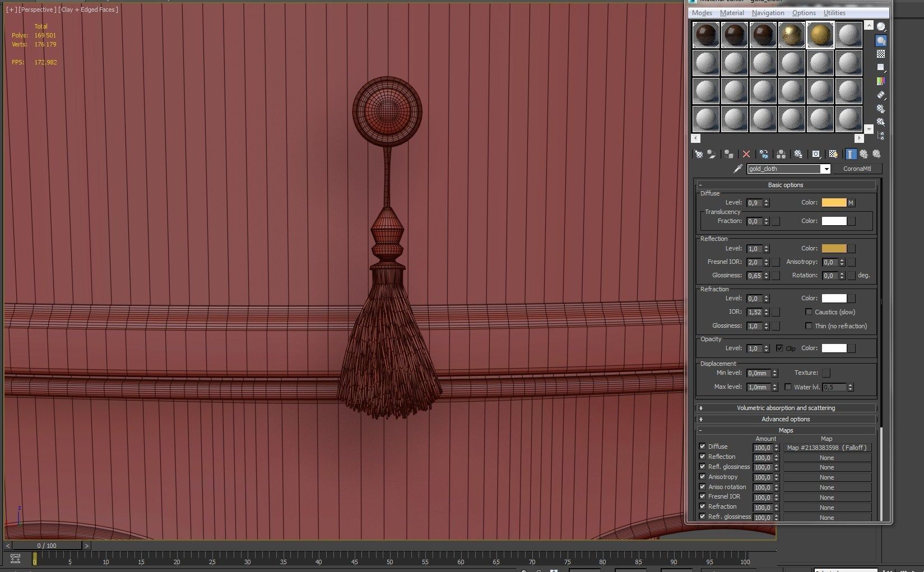Click the Make Material Copy icon
Image resolution: width=924 pixels, height=572 pixels.
tap(764, 154)
